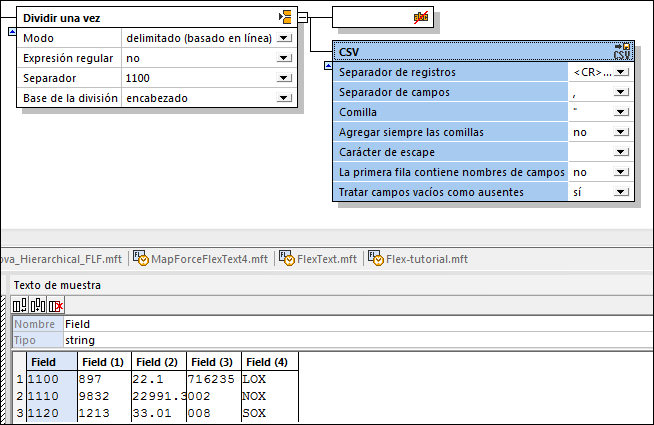Switch to the MapForceFlexText4.mft tab
Image resolution: width=654 pixels, height=425 pixels.
201,259
